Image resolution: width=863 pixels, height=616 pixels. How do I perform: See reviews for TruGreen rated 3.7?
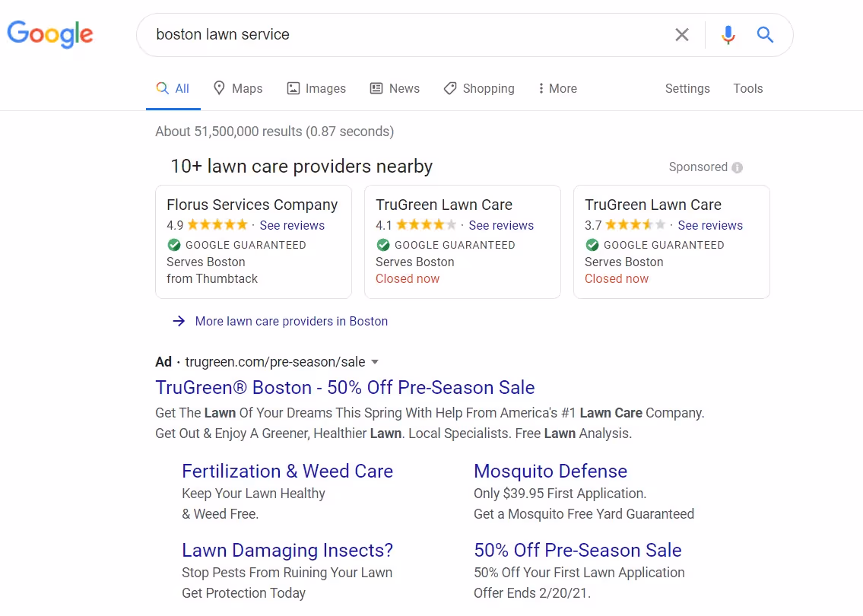click(x=710, y=225)
